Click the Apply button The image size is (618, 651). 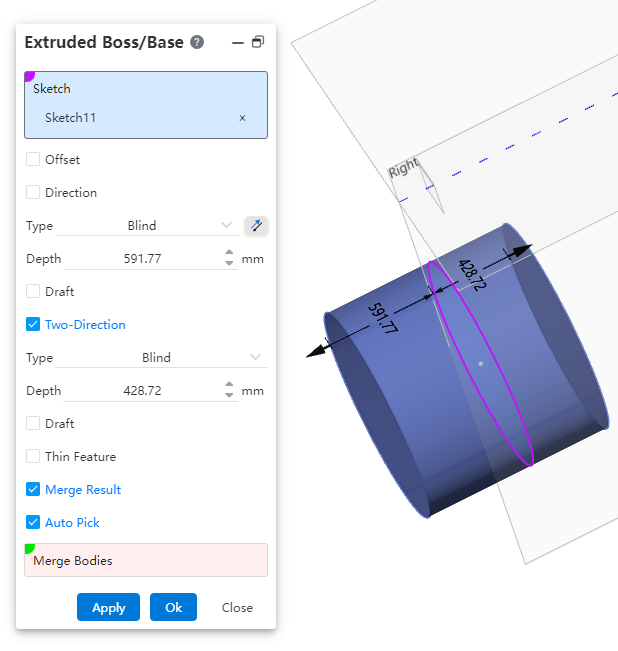pyautogui.click(x=108, y=607)
